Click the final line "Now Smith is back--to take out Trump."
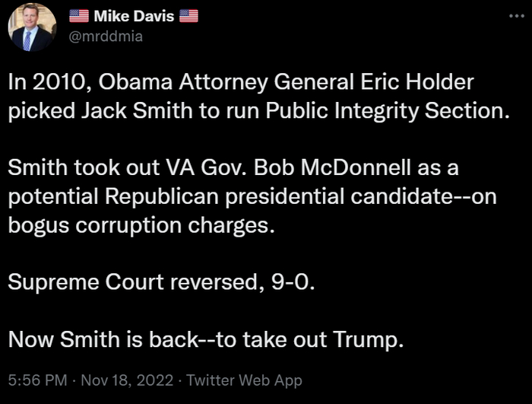 (205, 339)
